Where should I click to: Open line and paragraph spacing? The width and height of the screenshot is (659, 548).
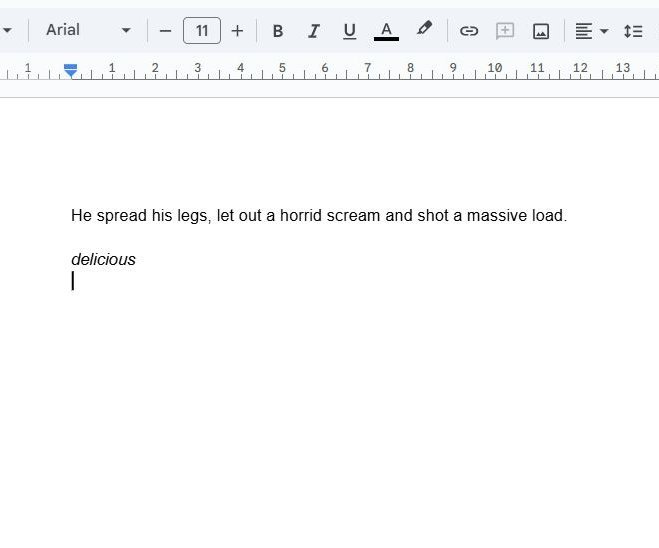633,31
